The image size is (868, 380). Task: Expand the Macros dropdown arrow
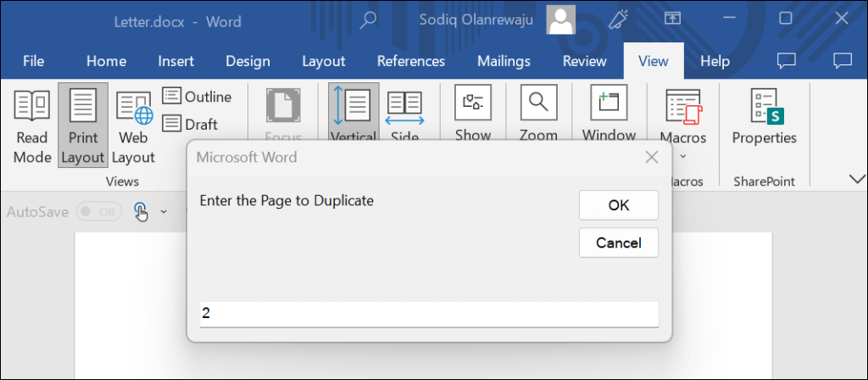682,155
